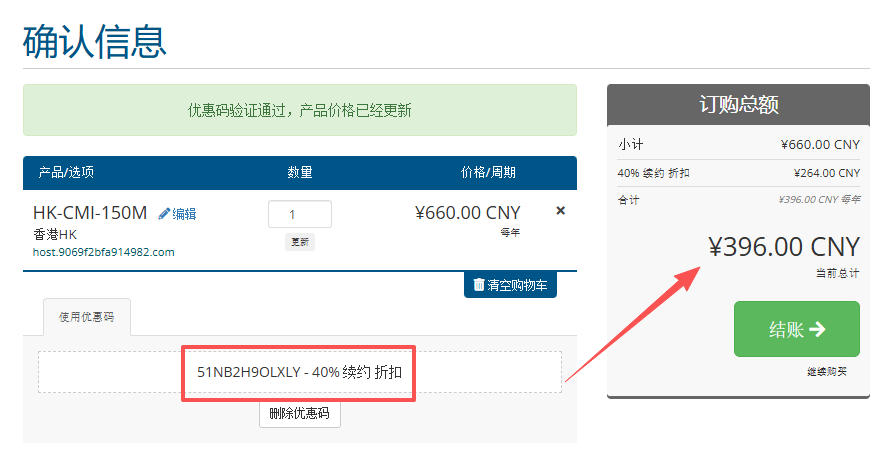
Task: Click the 订购总额 panel header
Action: (738, 105)
